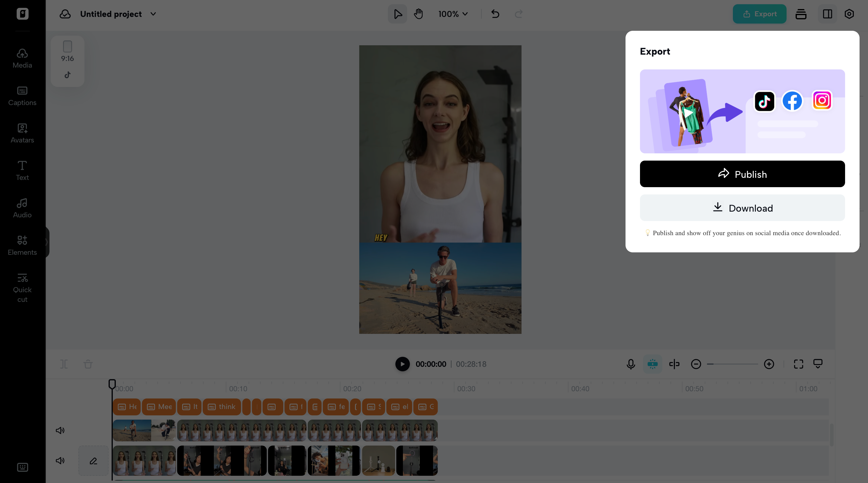Click the playhead marker at 00:00

(x=112, y=384)
